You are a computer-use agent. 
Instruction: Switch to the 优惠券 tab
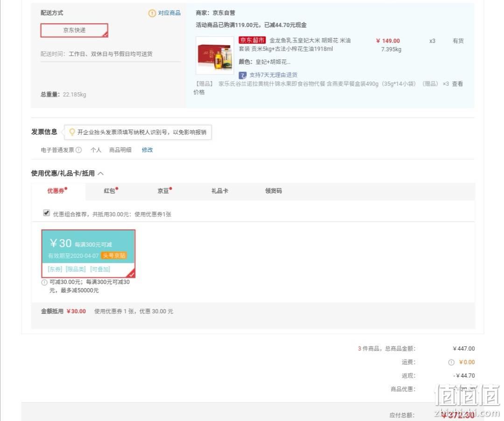click(57, 191)
